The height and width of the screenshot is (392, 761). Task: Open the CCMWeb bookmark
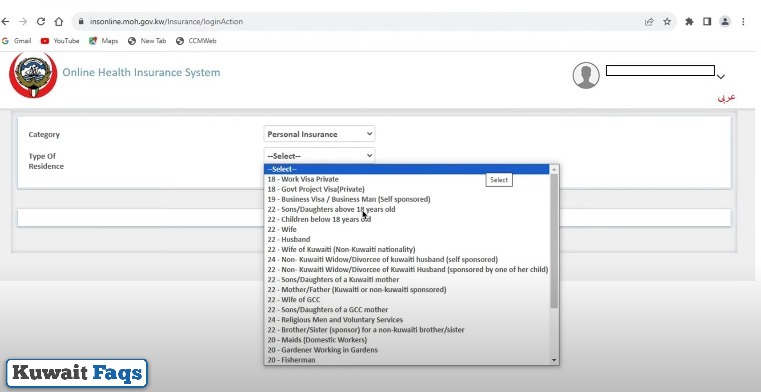coord(196,41)
